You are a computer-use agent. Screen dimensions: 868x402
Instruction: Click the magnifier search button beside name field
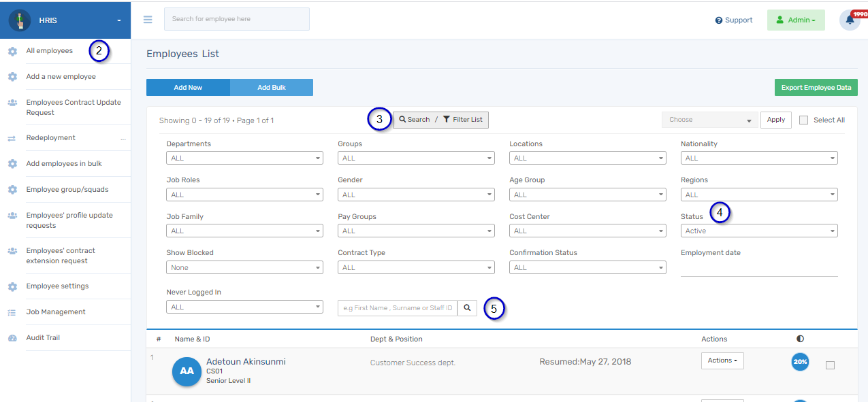coord(467,308)
